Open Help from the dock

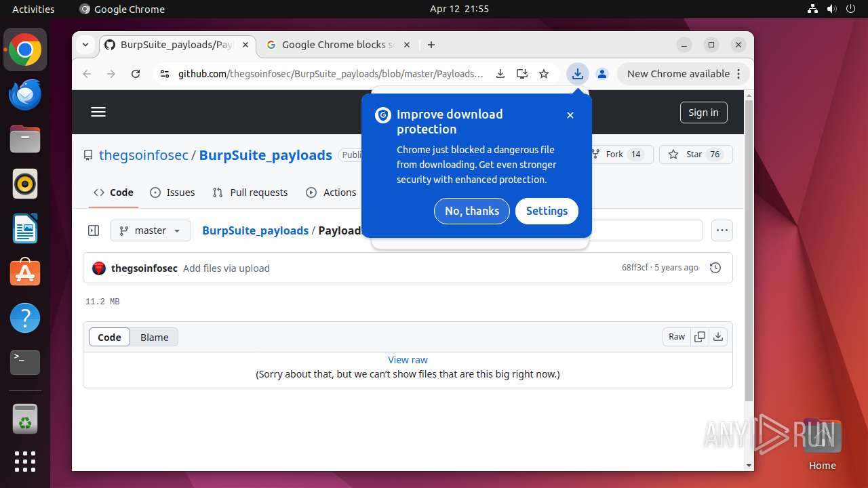point(25,318)
